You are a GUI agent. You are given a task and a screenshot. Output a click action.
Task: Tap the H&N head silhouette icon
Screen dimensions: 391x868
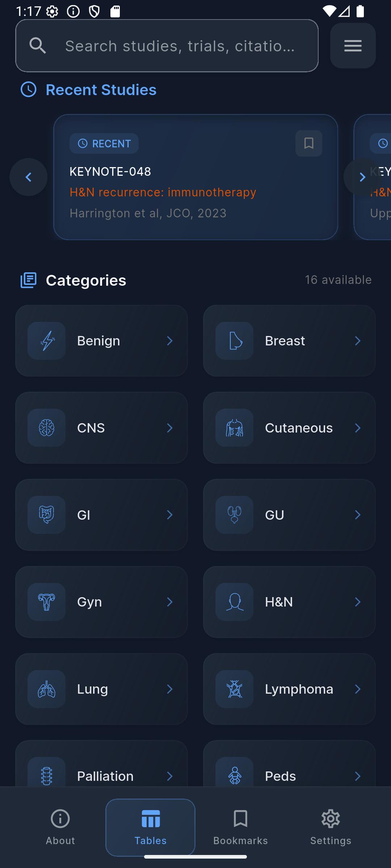234,602
